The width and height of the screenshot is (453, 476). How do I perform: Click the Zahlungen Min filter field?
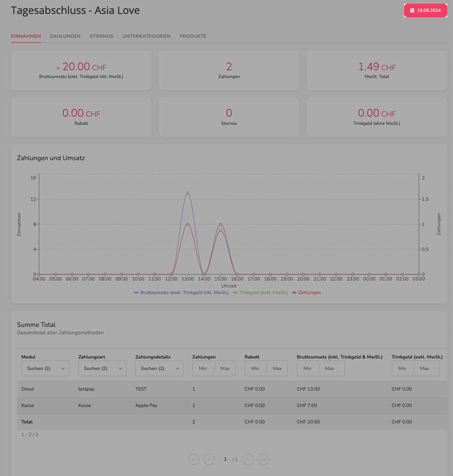coord(203,368)
